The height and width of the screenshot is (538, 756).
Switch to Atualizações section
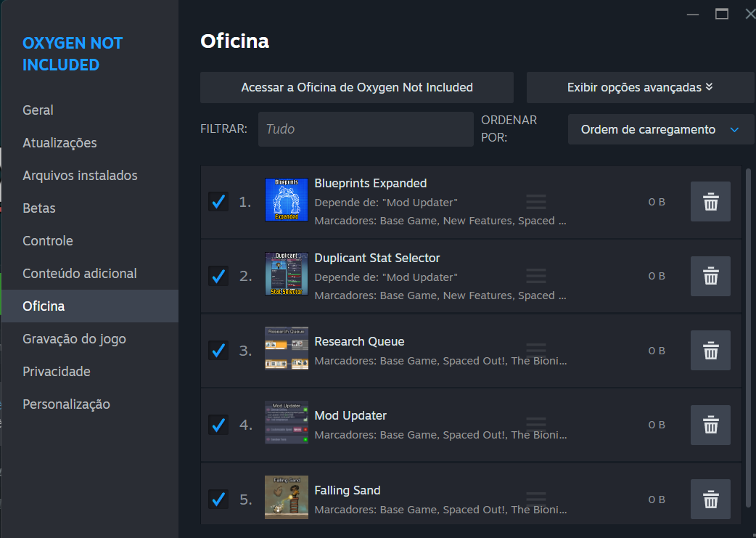pos(89,143)
